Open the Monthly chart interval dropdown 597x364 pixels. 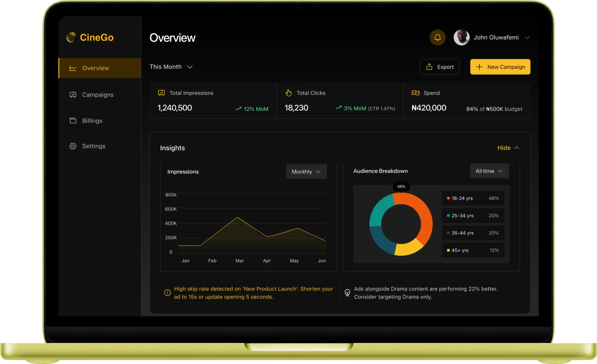click(x=306, y=172)
